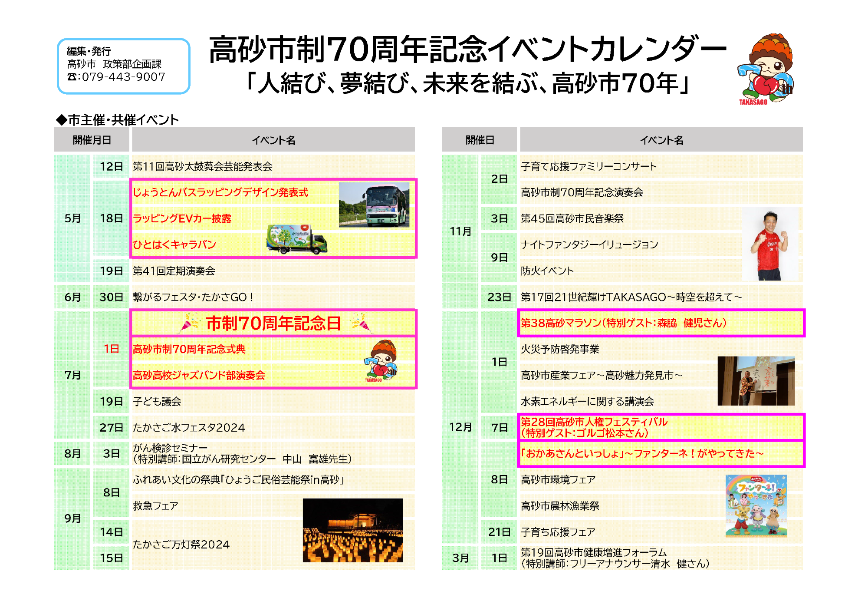Click the photo of man in red shirt

coord(769,245)
